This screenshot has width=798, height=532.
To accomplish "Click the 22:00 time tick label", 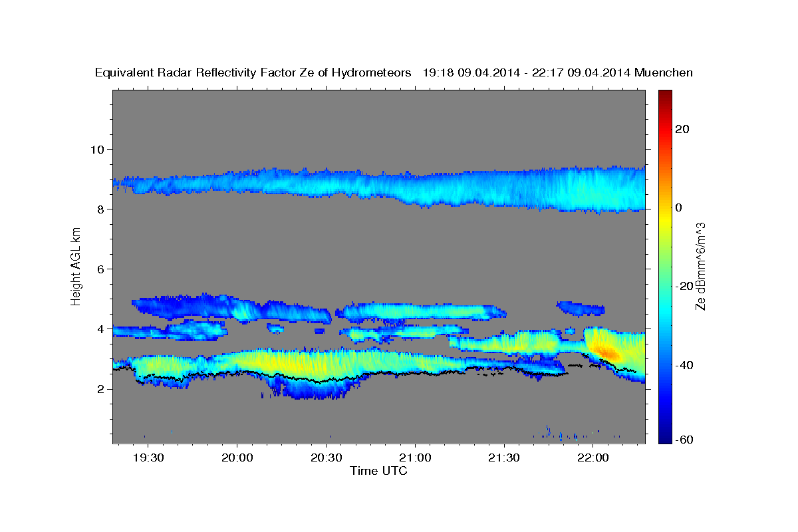I will pos(593,458).
